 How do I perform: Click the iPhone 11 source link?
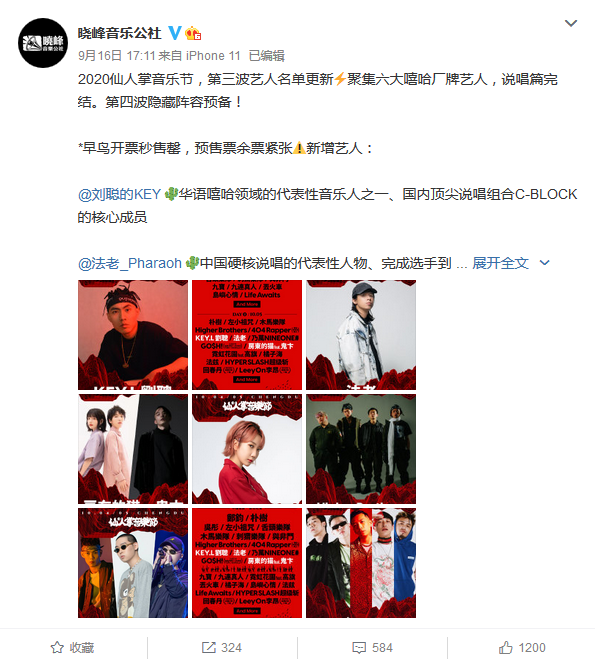[213, 56]
